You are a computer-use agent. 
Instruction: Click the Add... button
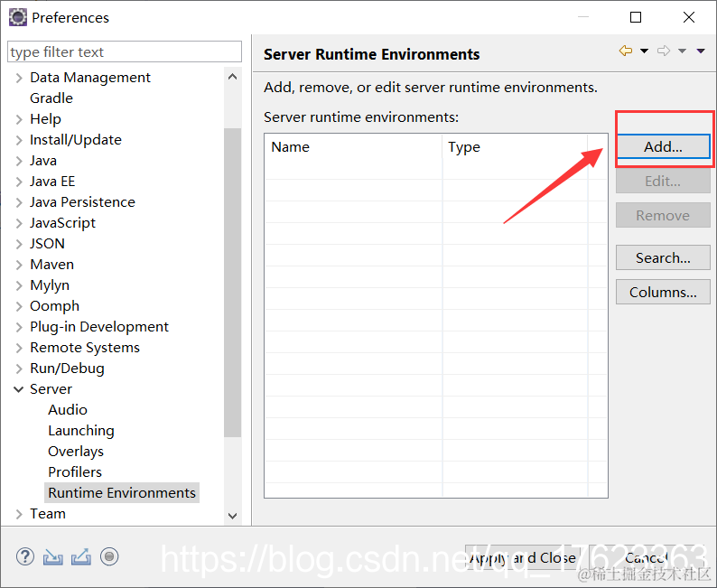(x=663, y=146)
